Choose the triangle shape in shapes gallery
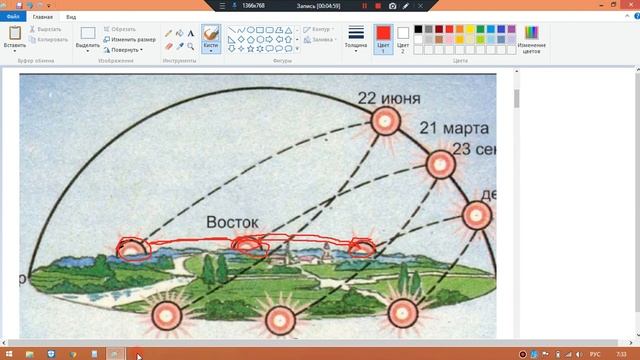This screenshot has width=640, height=360. coord(288,30)
